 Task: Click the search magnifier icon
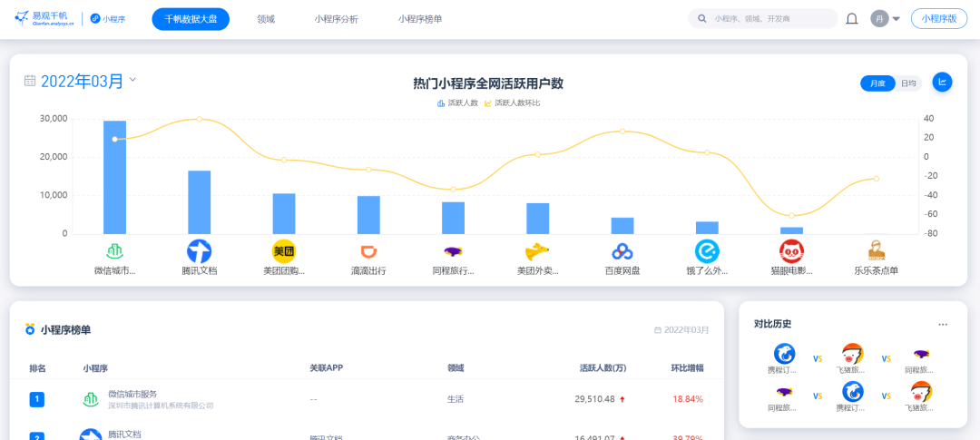click(x=701, y=19)
